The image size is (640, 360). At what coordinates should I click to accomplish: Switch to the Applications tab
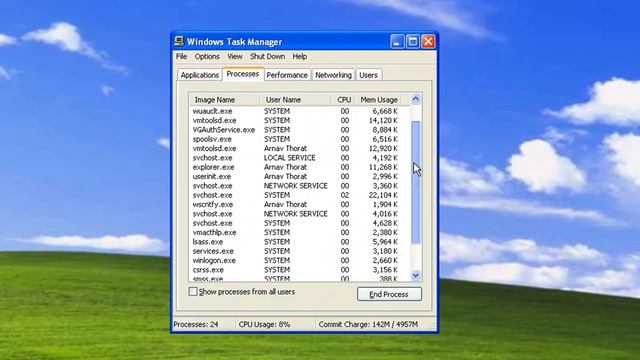coord(200,75)
